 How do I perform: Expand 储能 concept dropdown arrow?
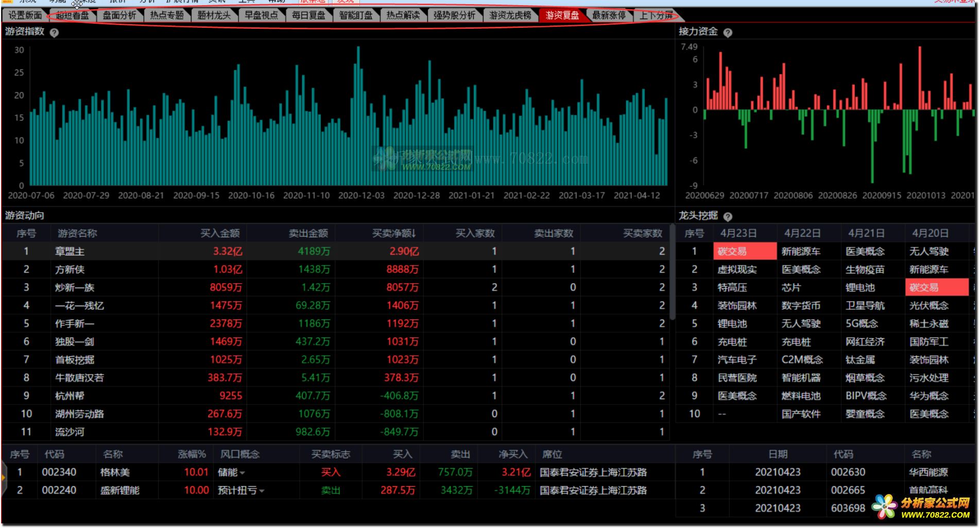click(243, 473)
